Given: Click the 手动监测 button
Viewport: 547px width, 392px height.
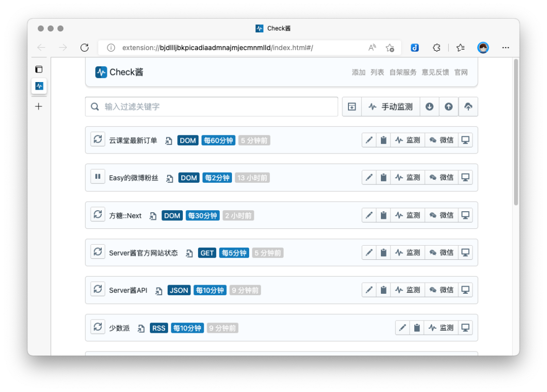Looking at the screenshot, I should 390,106.
